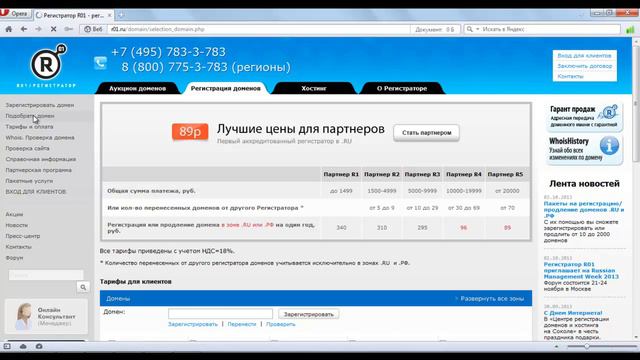Click the .RU или .РФ zone link in table

point(247,225)
